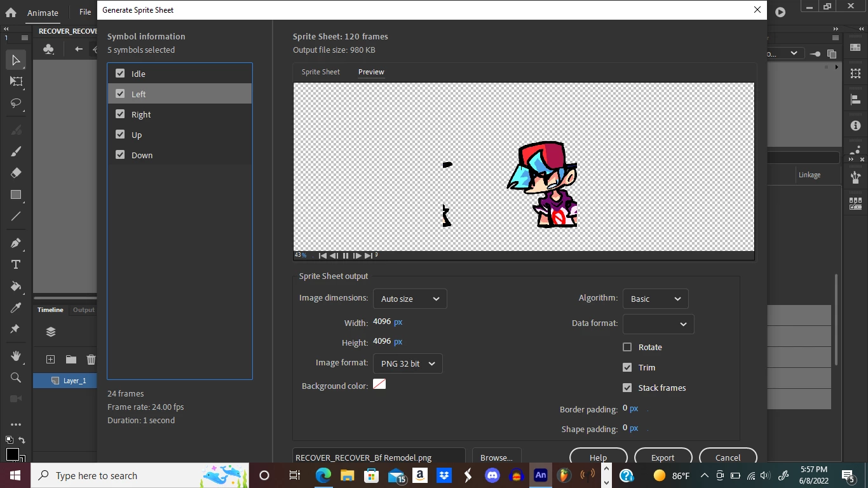Uncheck the Left symbol checkbox

120,94
